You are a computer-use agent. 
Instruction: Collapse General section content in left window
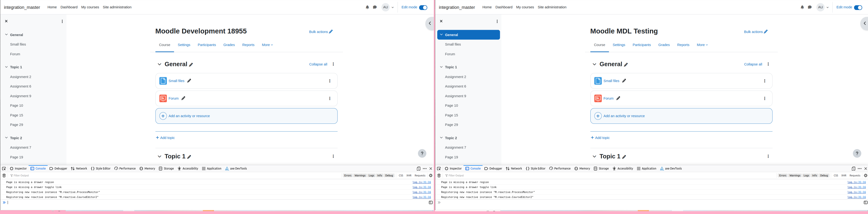point(159,64)
